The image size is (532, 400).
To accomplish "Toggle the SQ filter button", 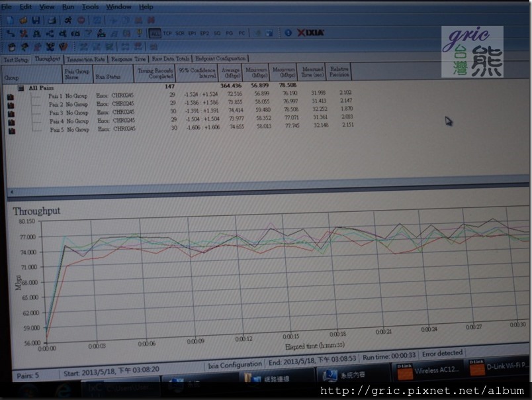I will click(x=217, y=33).
